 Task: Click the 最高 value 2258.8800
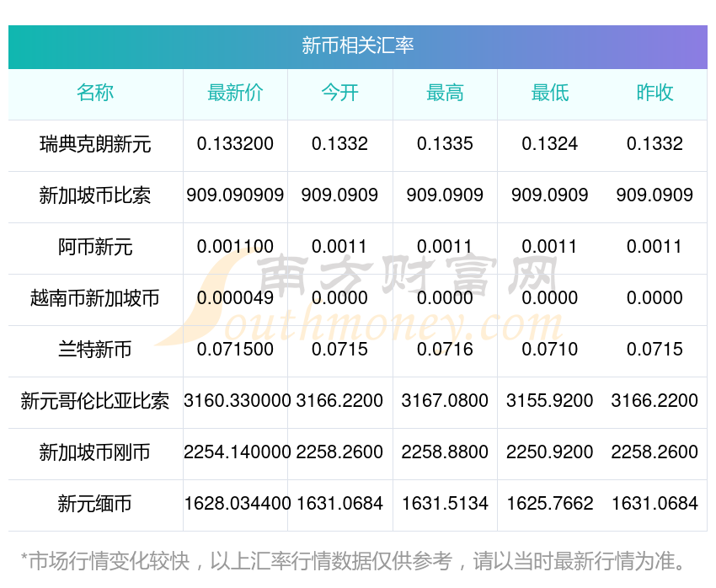tap(445, 452)
